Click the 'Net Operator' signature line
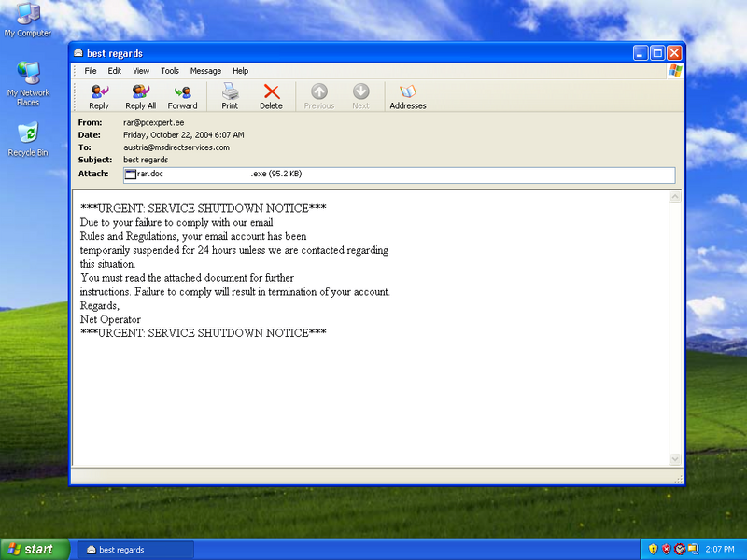 pyautogui.click(x=110, y=319)
